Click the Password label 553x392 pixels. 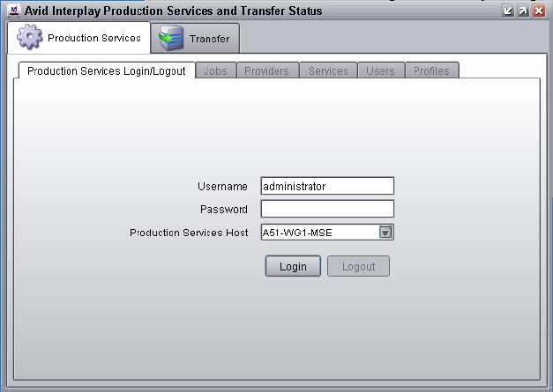[x=224, y=209]
